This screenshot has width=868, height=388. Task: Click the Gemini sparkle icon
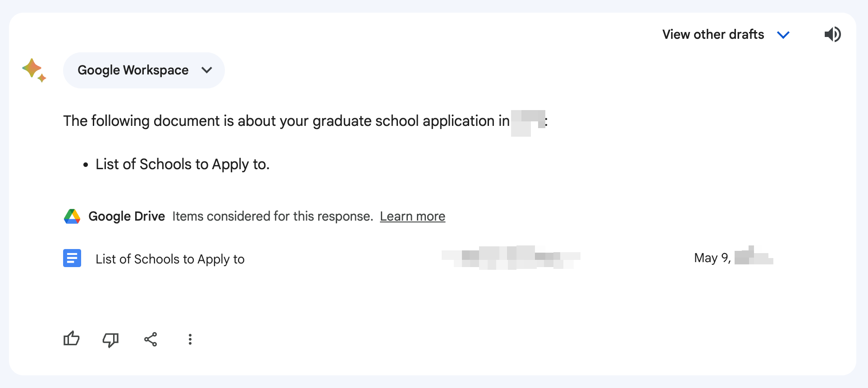click(34, 70)
